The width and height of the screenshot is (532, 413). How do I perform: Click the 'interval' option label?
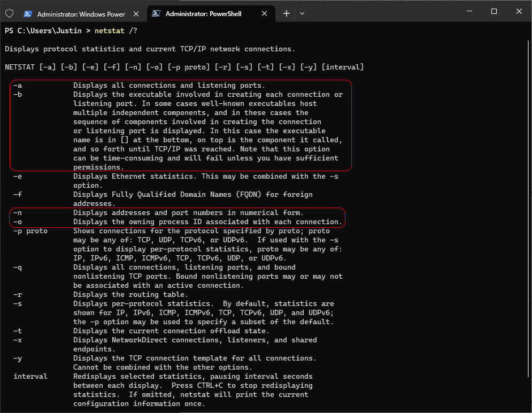point(30,376)
